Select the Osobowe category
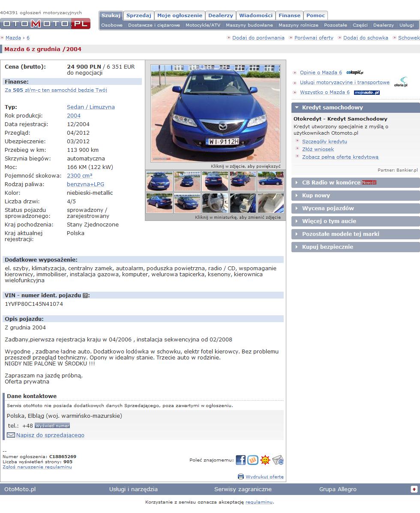This screenshot has height=513, width=420. (x=112, y=25)
